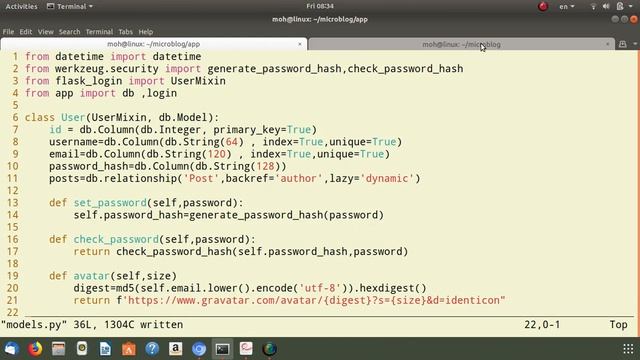This screenshot has height=360, width=640.
Task: Switch to the ~/microblog tab
Action: click(461, 44)
